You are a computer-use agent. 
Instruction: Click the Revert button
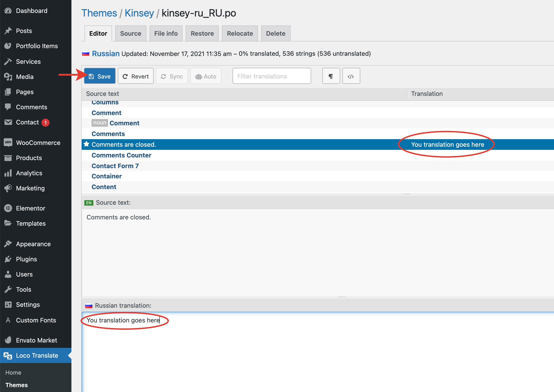[135, 76]
